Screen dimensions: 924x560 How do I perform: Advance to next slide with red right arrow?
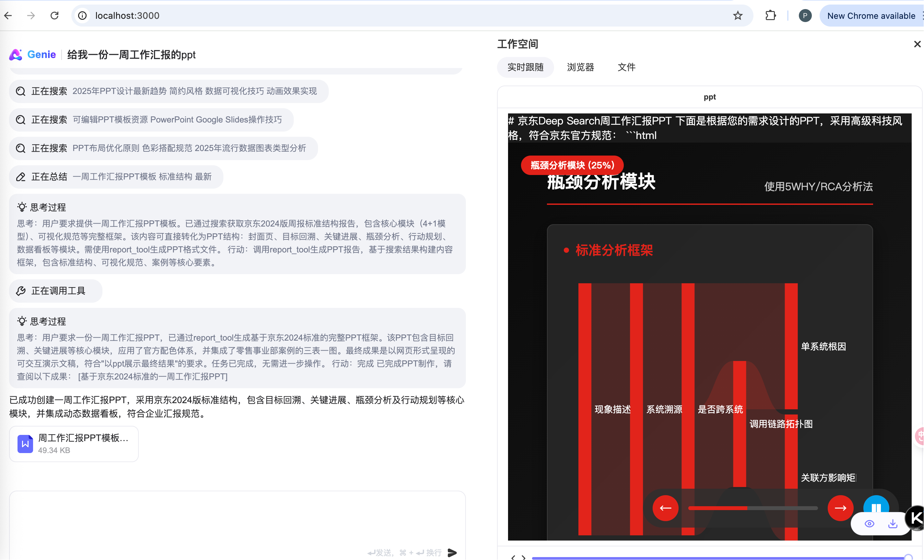840,508
